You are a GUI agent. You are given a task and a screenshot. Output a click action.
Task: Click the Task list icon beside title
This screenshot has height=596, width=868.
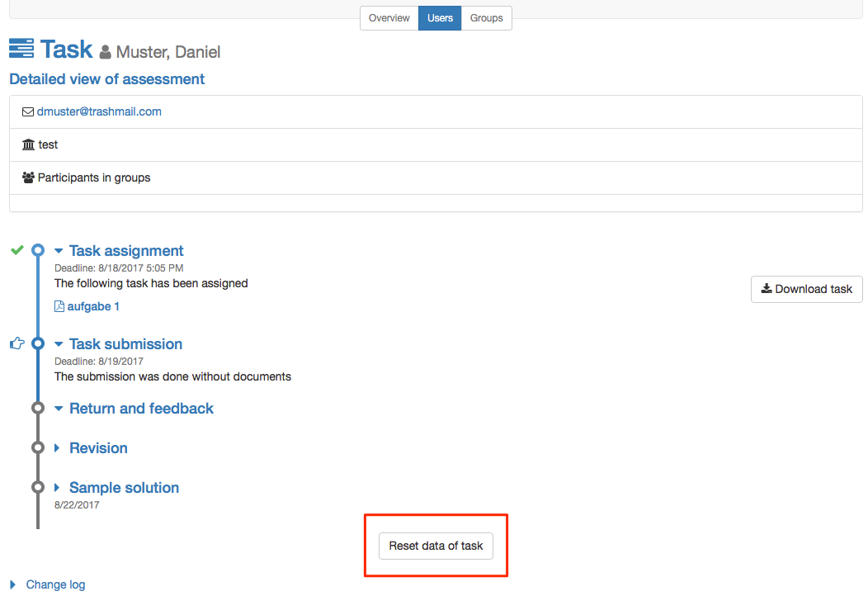[21, 49]
